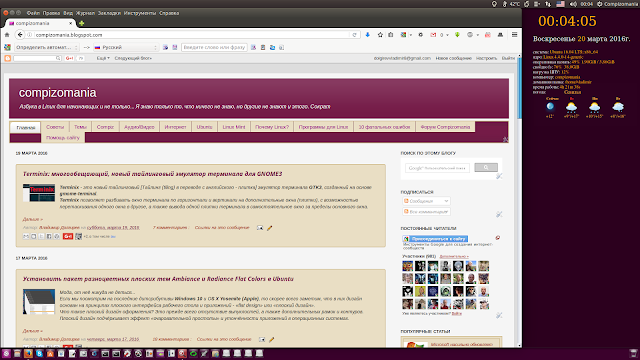640x360 pixels.
Task: Open the 'Русский' target language dropdown
Action: coord(126,47)
